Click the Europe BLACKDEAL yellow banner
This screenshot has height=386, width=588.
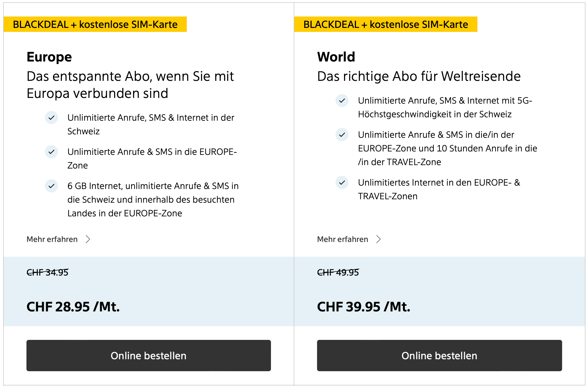click(95, 24)
